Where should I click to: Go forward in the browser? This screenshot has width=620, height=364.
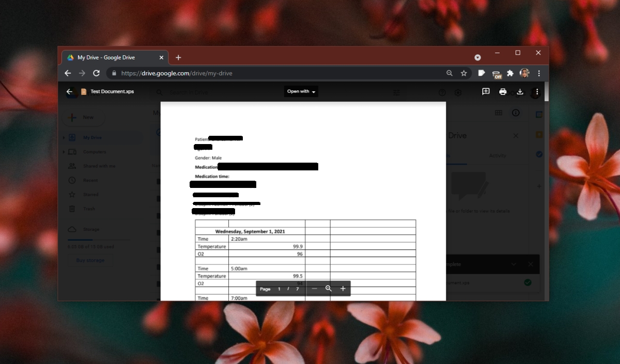[x=82, y=73]
